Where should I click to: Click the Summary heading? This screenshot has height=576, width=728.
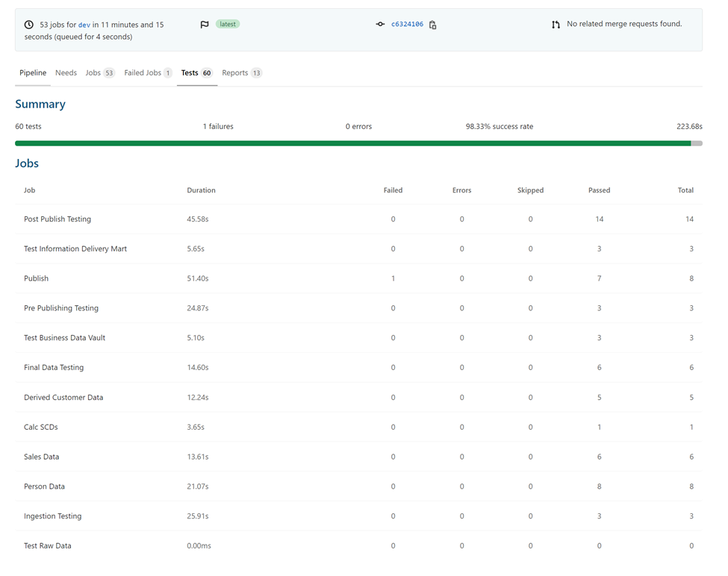coord(40,104)
